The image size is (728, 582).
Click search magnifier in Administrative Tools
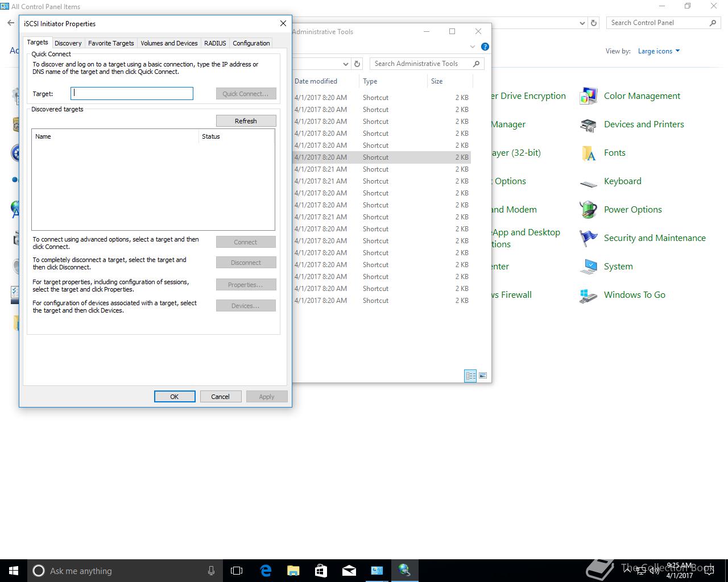[x=477, y=64]
